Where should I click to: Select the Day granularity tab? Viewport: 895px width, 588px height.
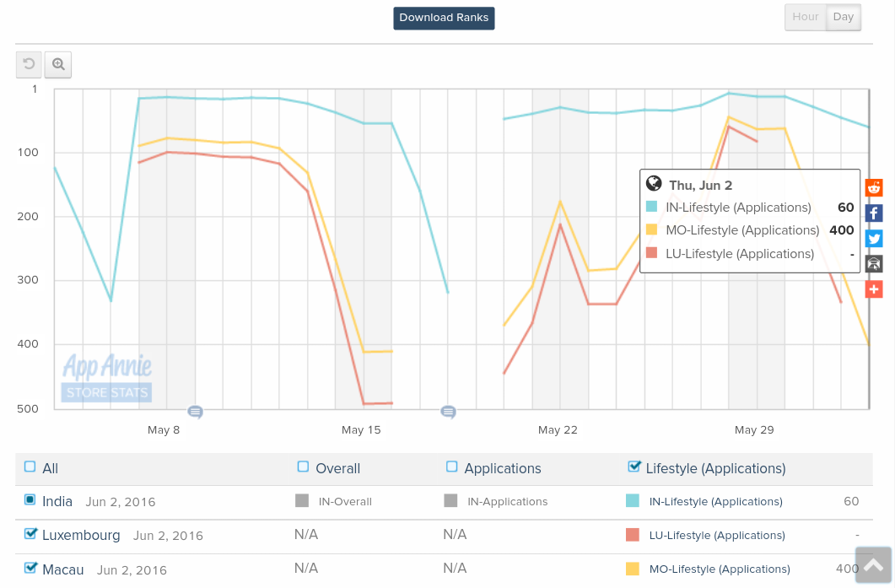coord(844,17)
